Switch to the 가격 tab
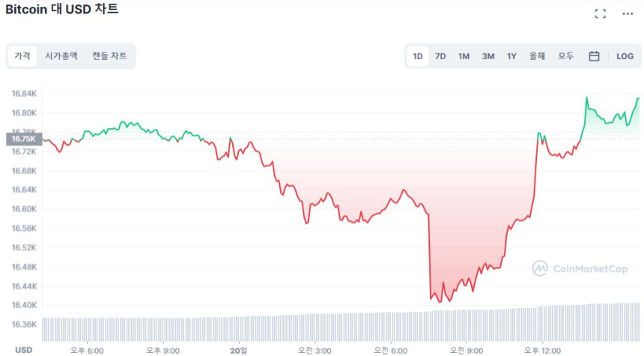The height and width of the screenshot is (356, 644). [22, 56]
